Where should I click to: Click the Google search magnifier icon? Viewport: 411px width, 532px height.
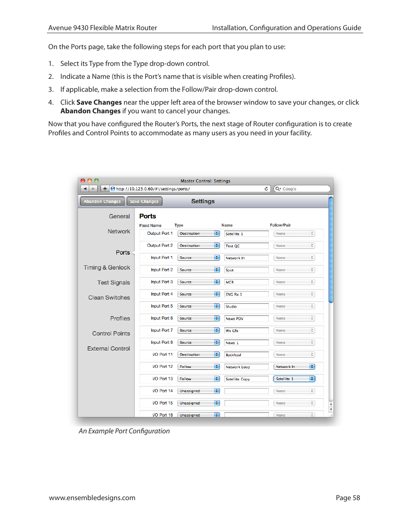(278, 189)
